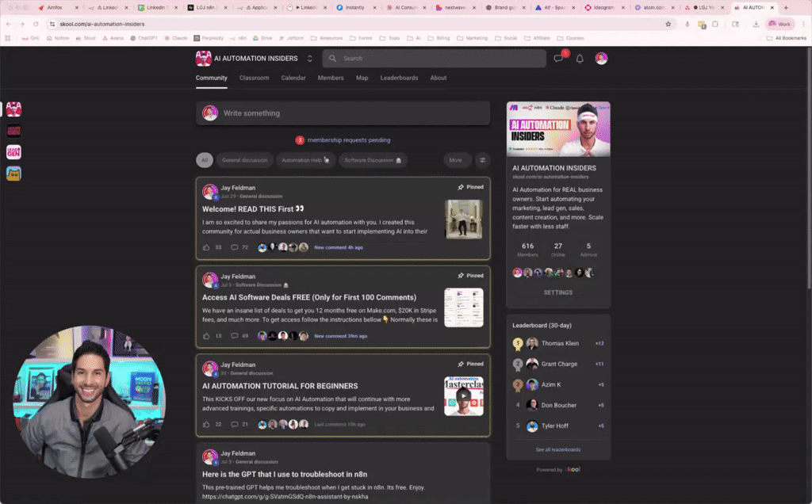Open the Billing bookmarks folder
The height and width of the screenshot is (504, 812).
coord(438,38)
